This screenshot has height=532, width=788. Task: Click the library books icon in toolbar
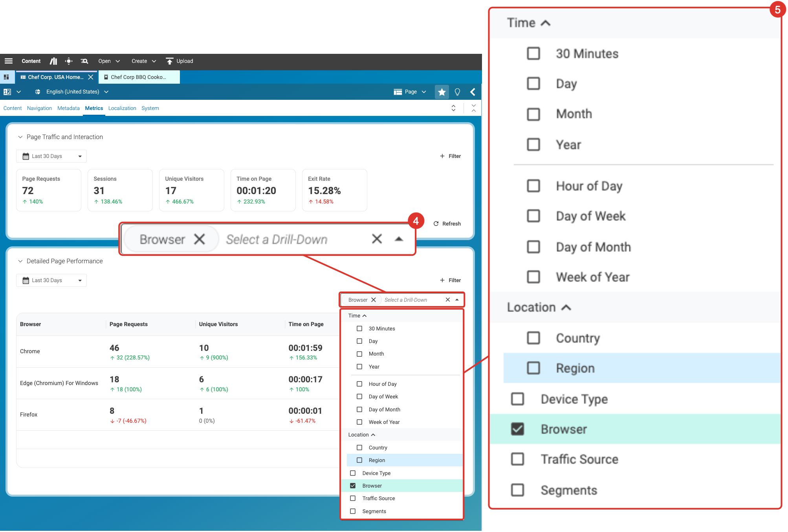pyautogui.click(x=53, y=61)
